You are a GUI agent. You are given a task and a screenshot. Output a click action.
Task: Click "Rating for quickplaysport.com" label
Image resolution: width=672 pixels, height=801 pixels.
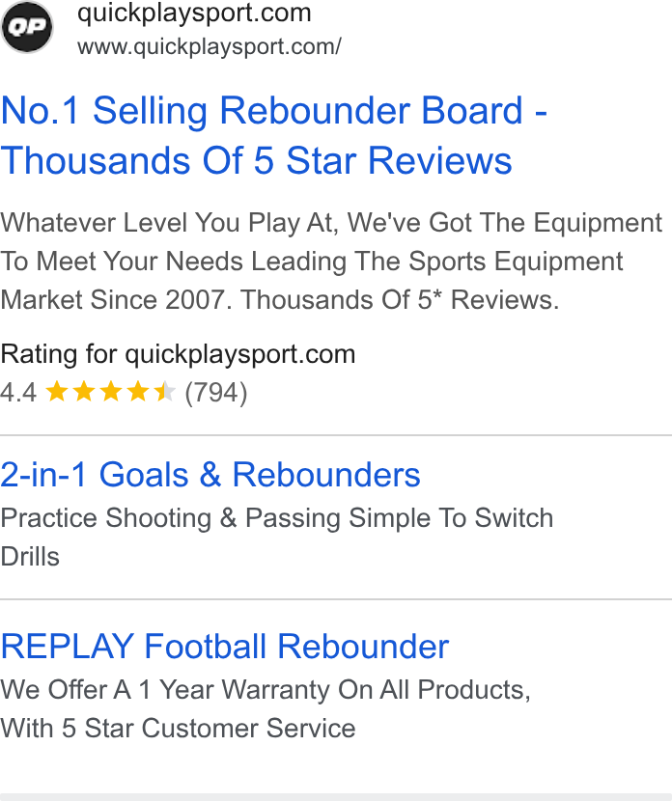tap(178, 354)
